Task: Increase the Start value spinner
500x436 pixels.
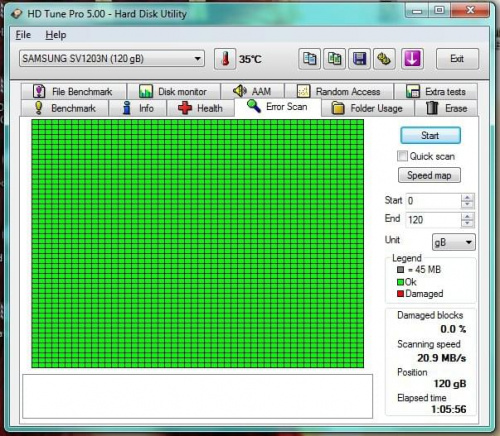Action: tap(467, 197)
